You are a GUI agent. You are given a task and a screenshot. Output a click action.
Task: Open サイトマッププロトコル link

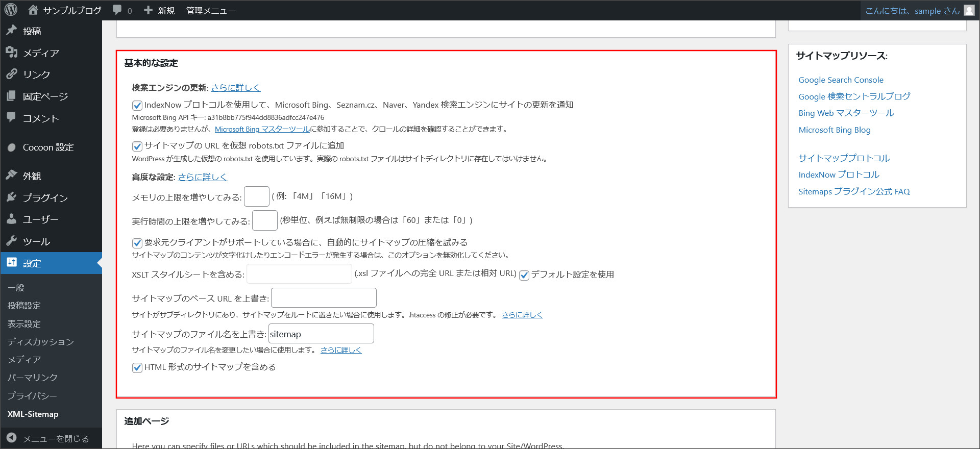[844, 158]
